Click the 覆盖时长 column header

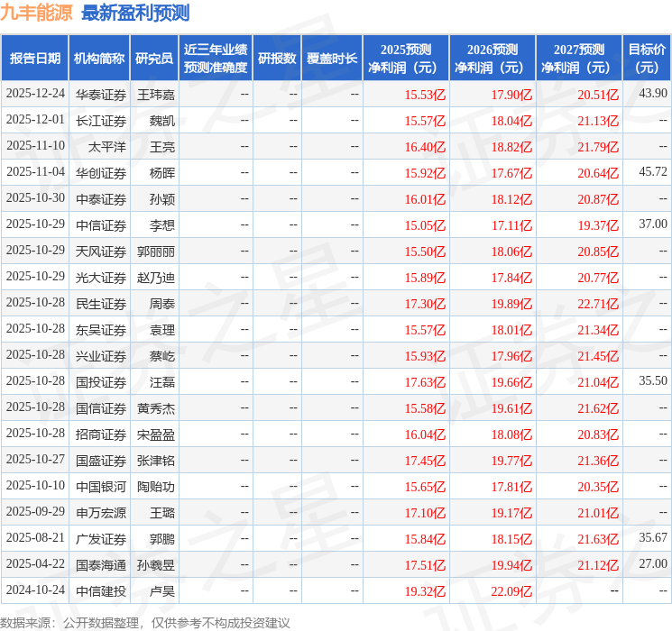pos(331,59)
